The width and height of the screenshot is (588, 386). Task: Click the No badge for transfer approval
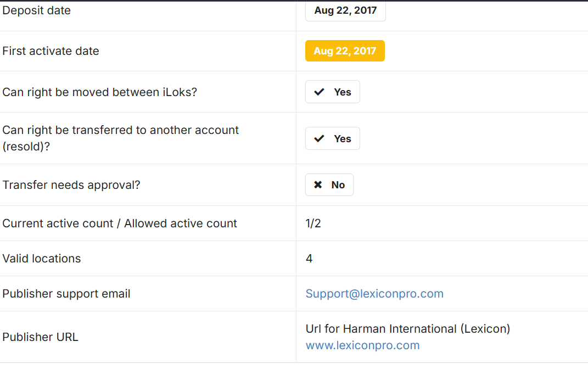(329, 184)
